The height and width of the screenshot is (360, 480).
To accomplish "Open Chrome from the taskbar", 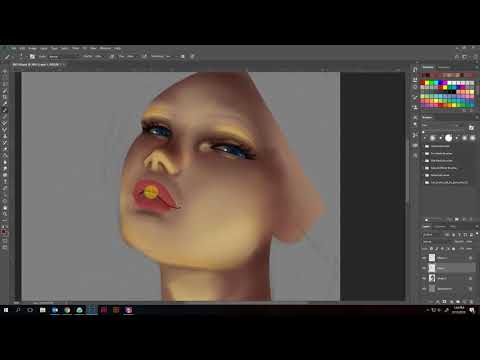I will (x=67, y=310).
